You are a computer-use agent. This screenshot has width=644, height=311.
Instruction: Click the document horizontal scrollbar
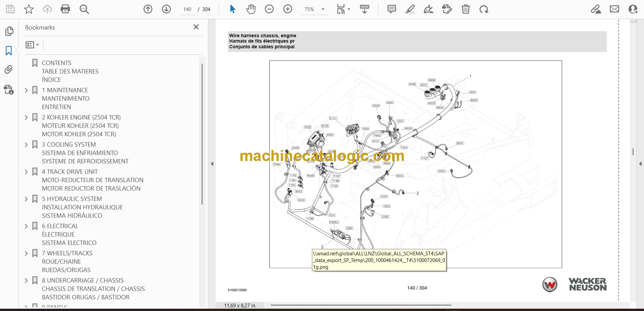tap(361, 305)
